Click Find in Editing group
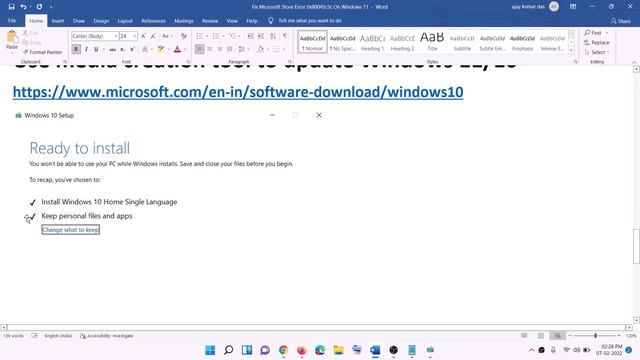 click(593, 33)
